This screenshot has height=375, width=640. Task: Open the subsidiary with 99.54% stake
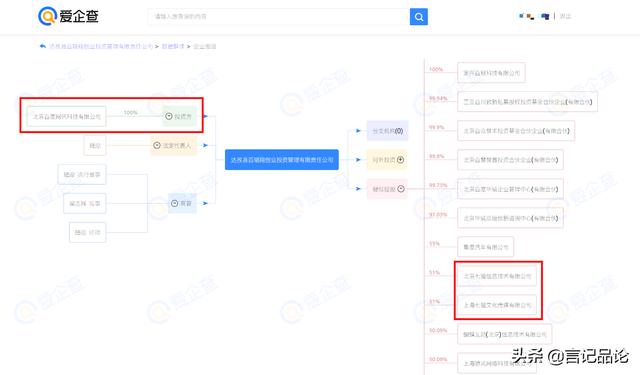(x=527, y=102)
